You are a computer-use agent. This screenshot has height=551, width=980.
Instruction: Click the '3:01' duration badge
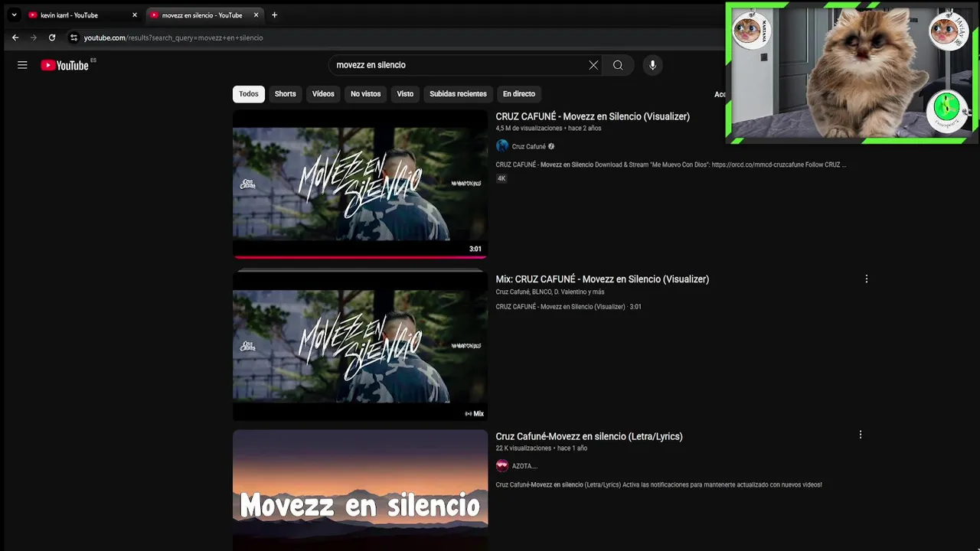click(x=475, y=249)
